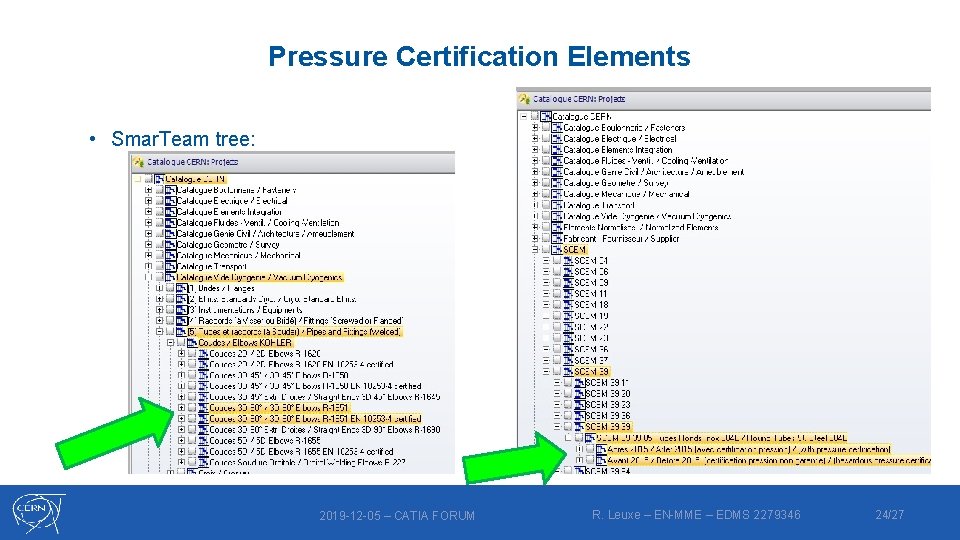Click the icon of 'SCEM 04' node
Screen dimensions: 960x540
pos(568,260)
